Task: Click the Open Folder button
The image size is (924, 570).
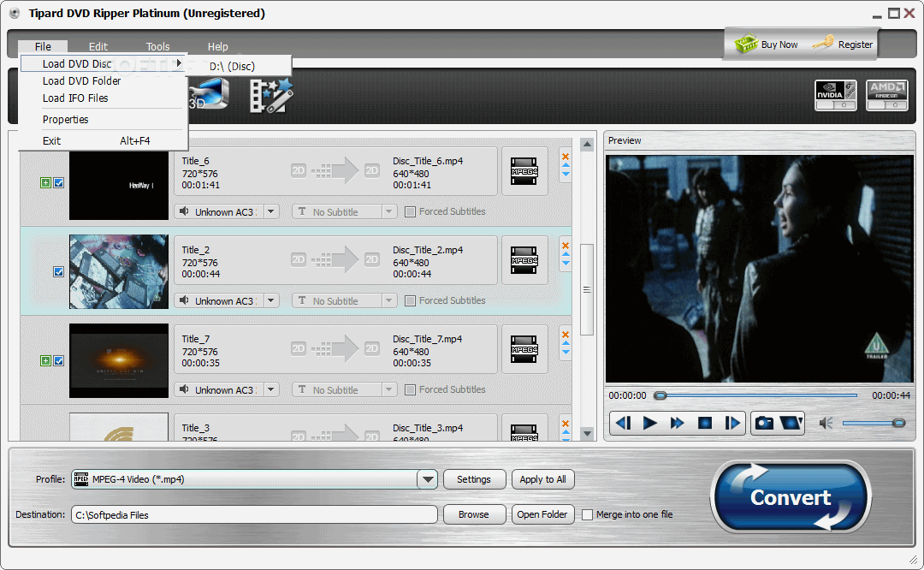Action: [x=542, y=514]
